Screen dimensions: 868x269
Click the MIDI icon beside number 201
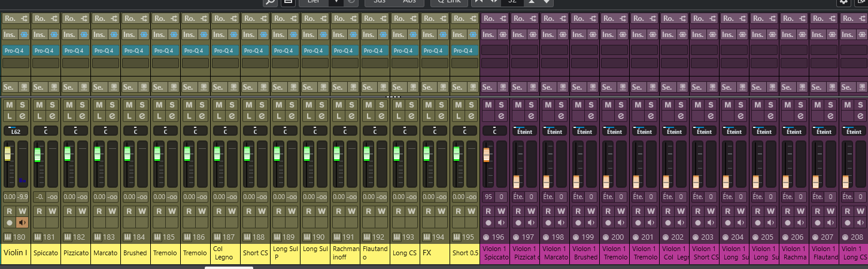[635, 237]
